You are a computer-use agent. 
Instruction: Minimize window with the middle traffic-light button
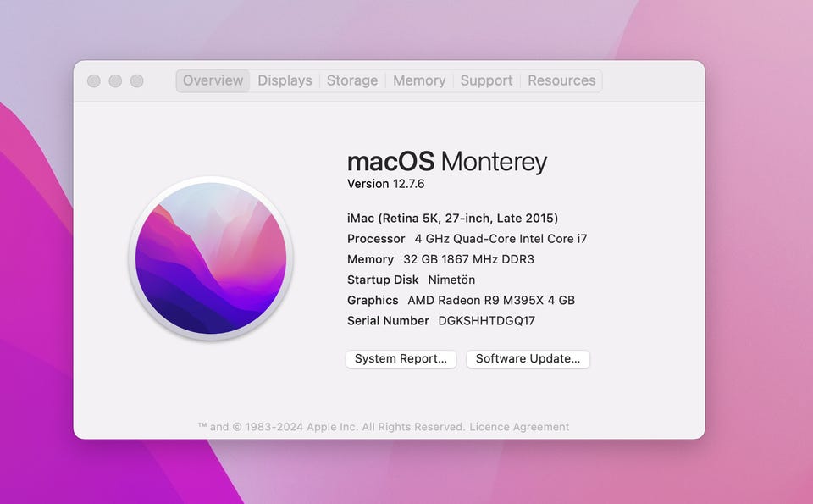tap(115, 80)
